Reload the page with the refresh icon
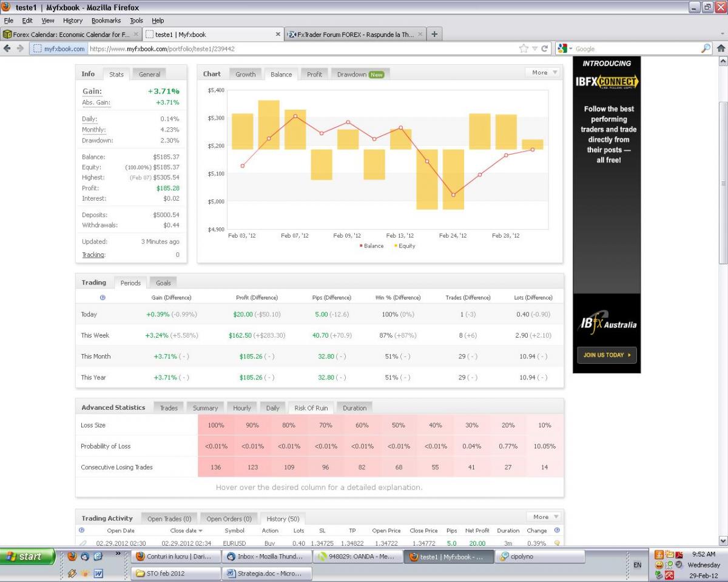728x582 pixels. point(545,48)
